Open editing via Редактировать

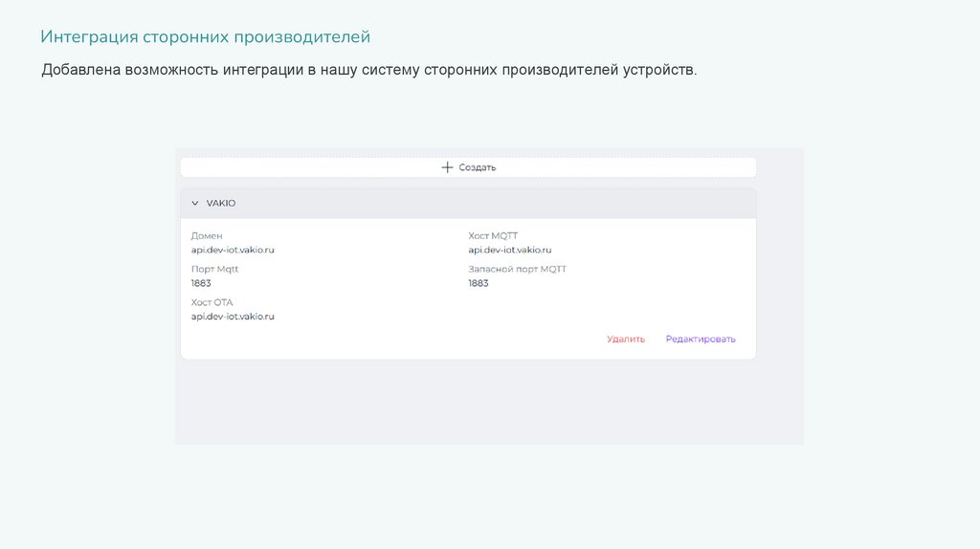[x=701, y=340]
